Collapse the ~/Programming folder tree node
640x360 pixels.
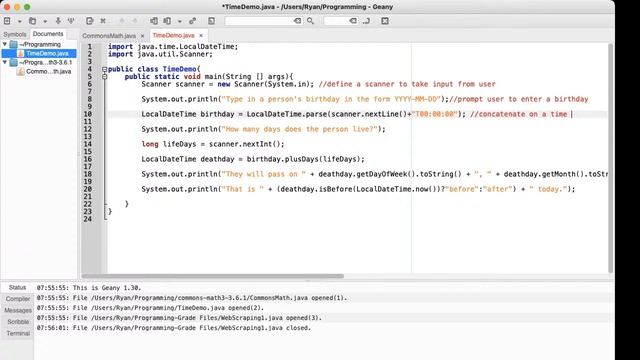point(5,44)
